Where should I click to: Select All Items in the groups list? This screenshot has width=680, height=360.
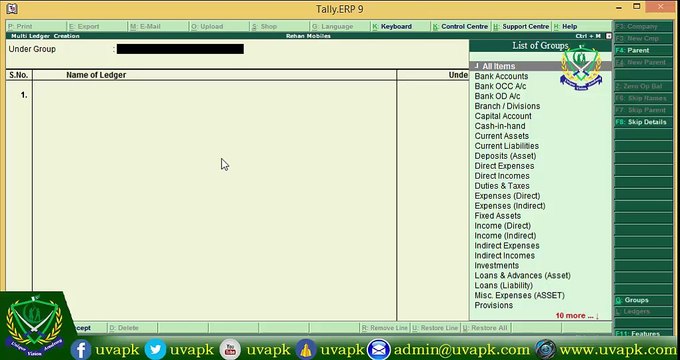(540, 66)
